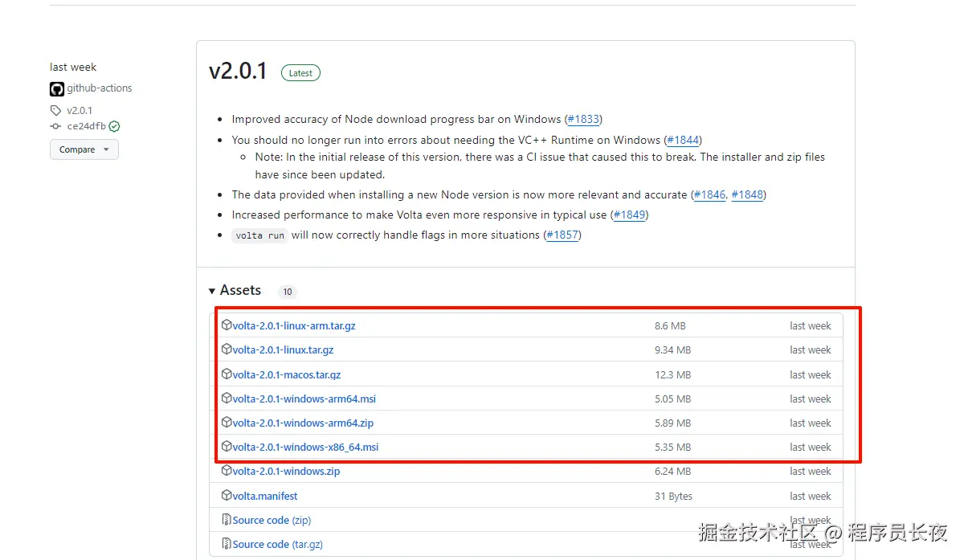Open the Compare dropdown
The image size is (964, 560).
pyautogui.click(x=84, y=149)
